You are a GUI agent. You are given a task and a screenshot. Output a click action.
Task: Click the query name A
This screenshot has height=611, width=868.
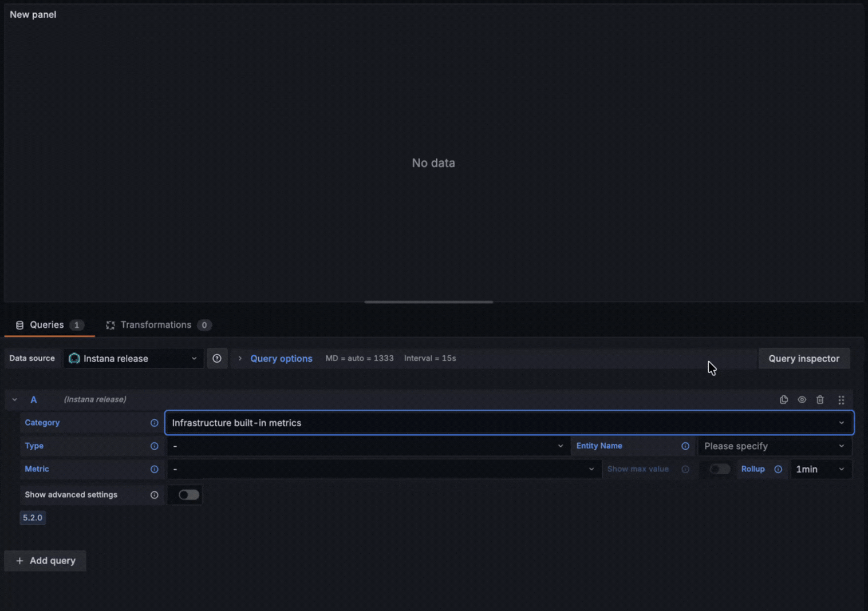click(x=34, y=400)
